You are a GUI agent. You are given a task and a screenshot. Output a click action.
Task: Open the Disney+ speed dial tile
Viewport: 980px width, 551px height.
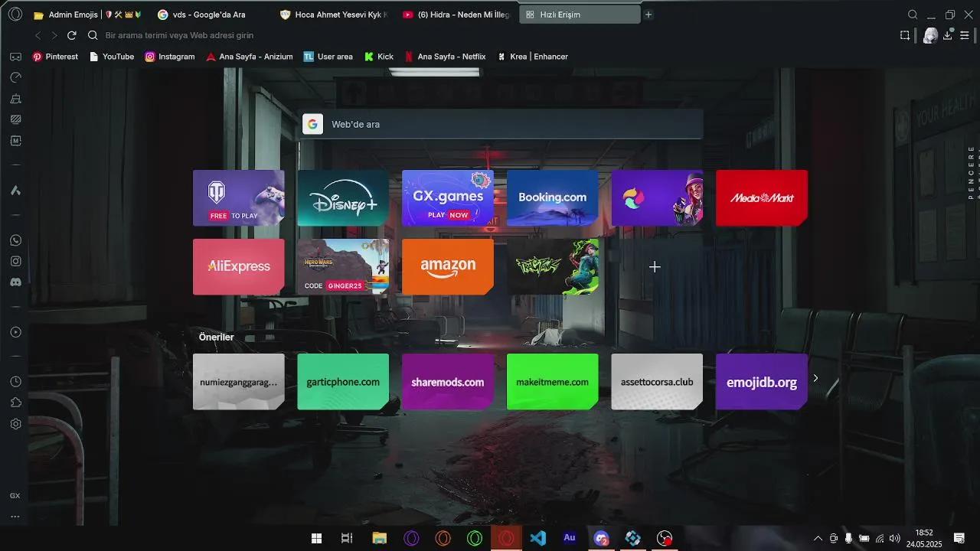click(x=343, y=197)
